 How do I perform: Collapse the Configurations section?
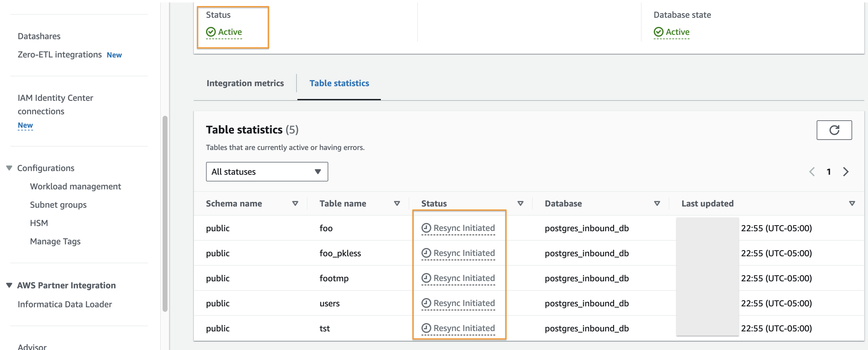pyautogui.click(x=9, y=168)
